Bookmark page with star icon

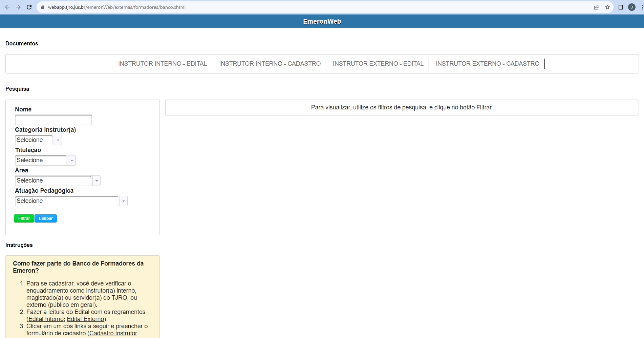pos(607,7)
